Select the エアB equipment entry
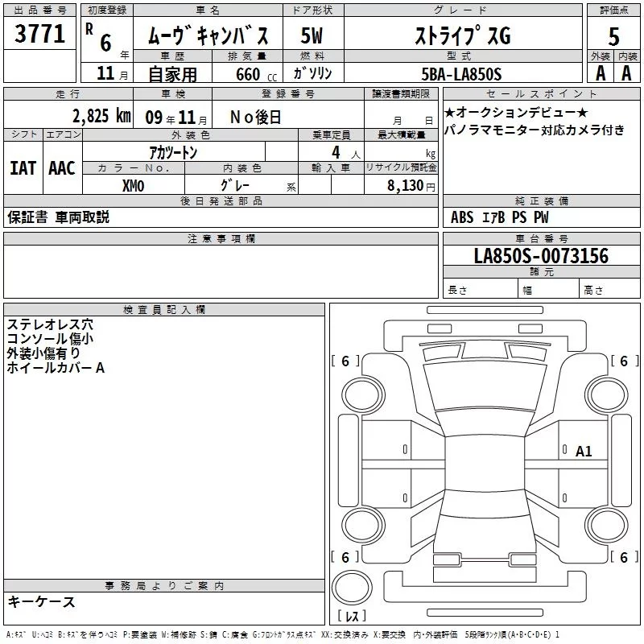644x644 pixels. 493,217
